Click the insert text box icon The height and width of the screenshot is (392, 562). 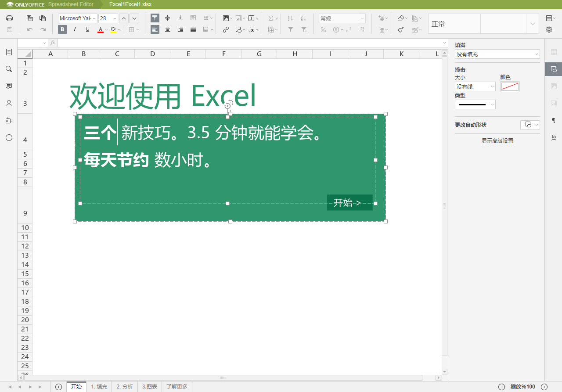[251, 18]
